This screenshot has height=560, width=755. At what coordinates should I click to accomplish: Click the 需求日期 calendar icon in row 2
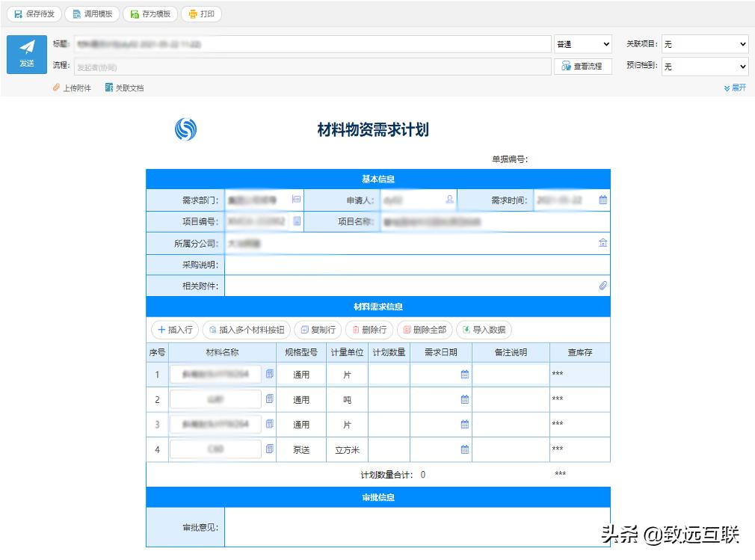click(x=464, y=399)
